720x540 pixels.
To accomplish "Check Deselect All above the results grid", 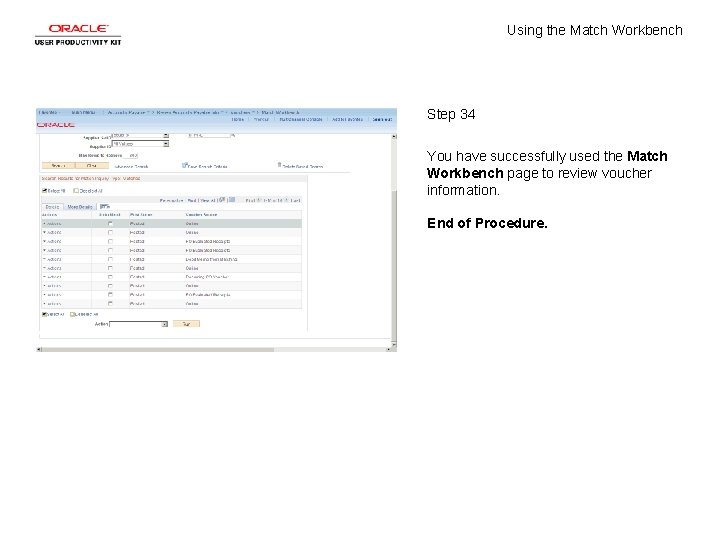I will [x=76, y=191].
